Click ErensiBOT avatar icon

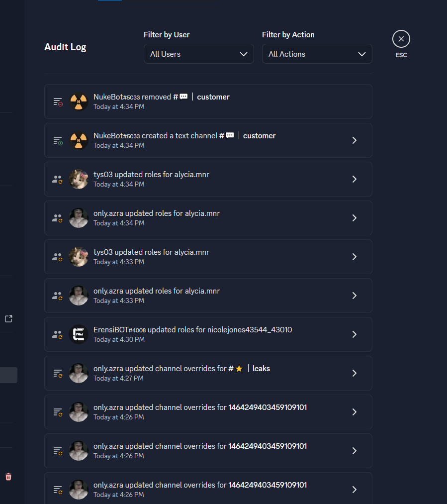click(79, 335)
